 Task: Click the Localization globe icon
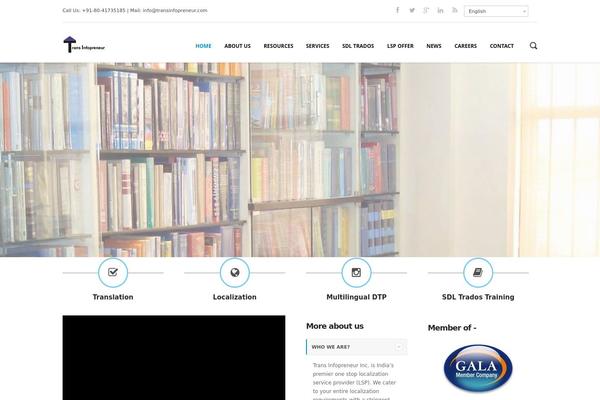coord(235,273)
